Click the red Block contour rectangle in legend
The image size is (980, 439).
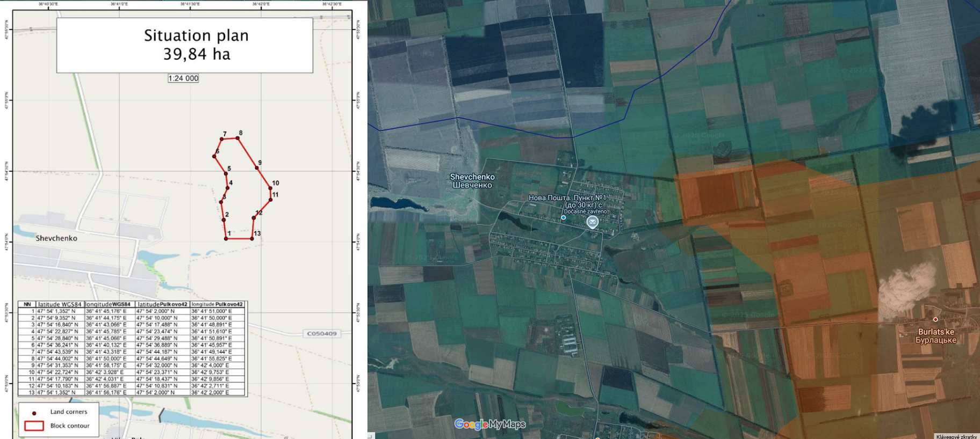[34, 426]
